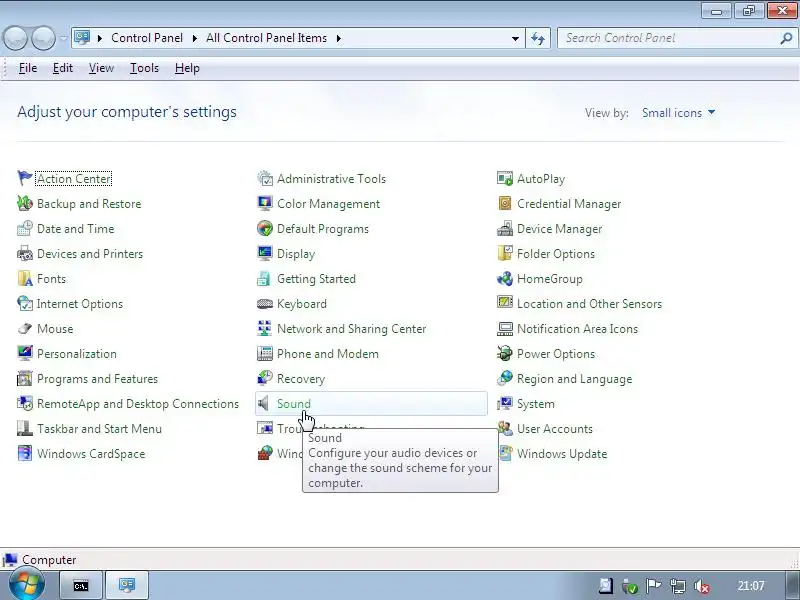Click the Color Management monitor icon
Viewport: 800px width, 600px height.
(x=265, y=203)
